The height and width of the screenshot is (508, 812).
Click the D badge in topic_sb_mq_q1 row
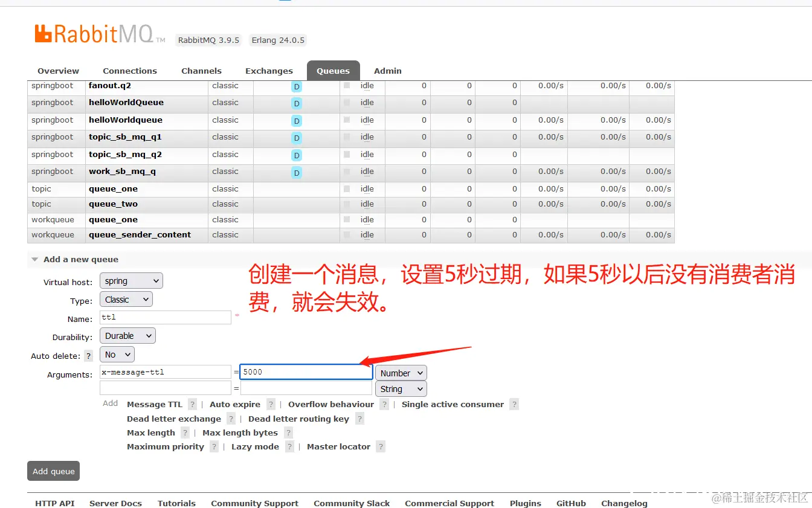[297, 138]
